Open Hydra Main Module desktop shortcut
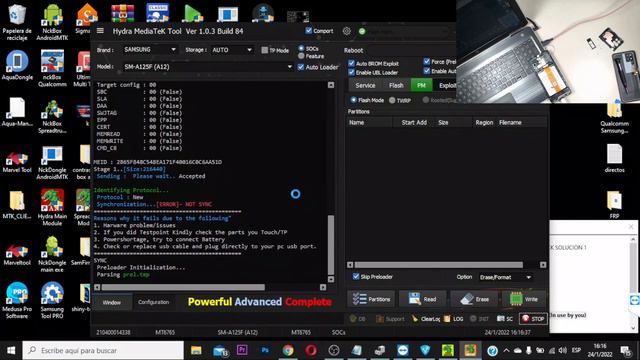This screenshot has height=360, width=640. pos(52,207)
